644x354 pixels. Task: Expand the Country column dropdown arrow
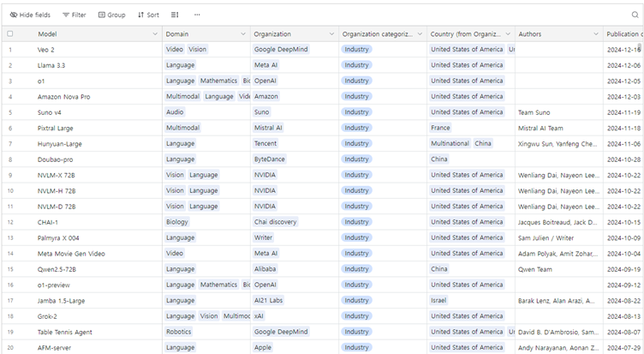(x=508, y=34)
